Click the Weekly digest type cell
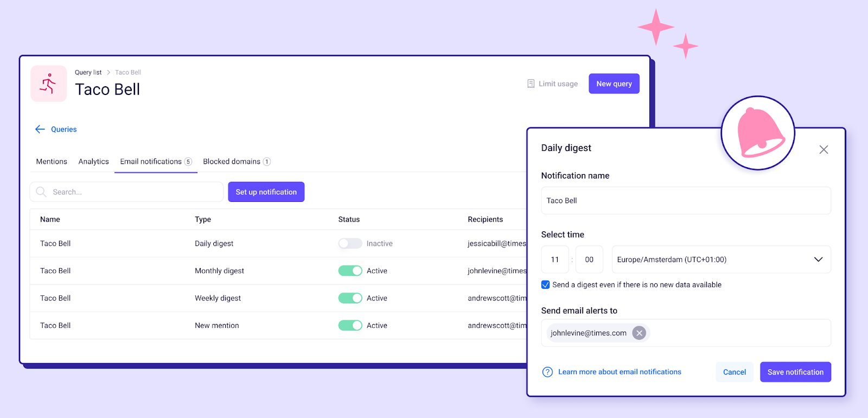Screen dimensions: 868x418 coord(218,298)
